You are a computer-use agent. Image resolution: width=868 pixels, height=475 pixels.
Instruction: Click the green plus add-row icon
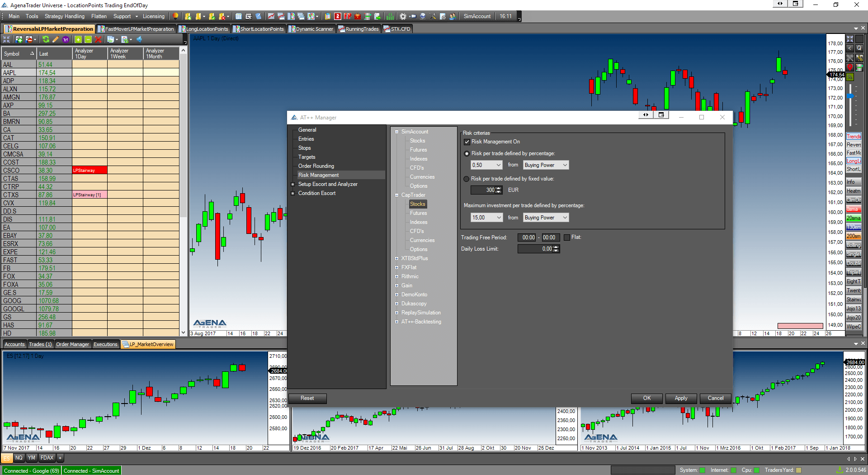(x=78, y=40)
